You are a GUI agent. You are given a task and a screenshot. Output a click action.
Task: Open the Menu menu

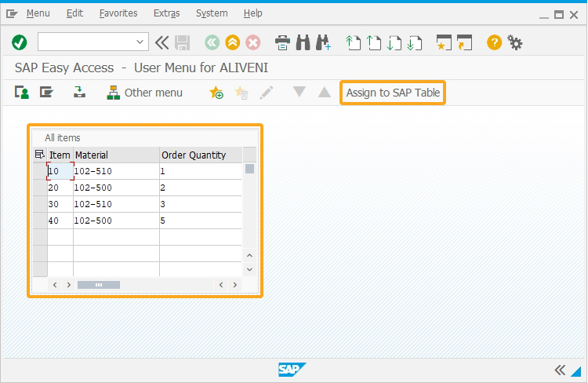click(x=38, y=13)
